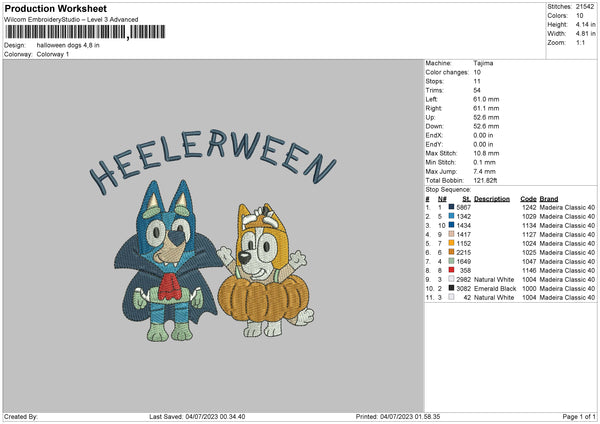Select thread code 1146 in the red row
Image resolution: width=600 pixels, height=424 pixels.
pos(529,270)
